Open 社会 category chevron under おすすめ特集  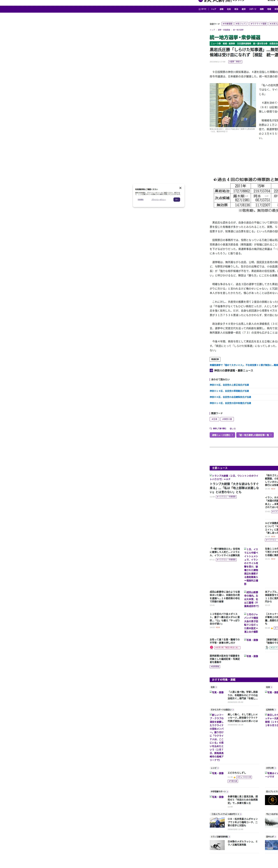[216, 687]
